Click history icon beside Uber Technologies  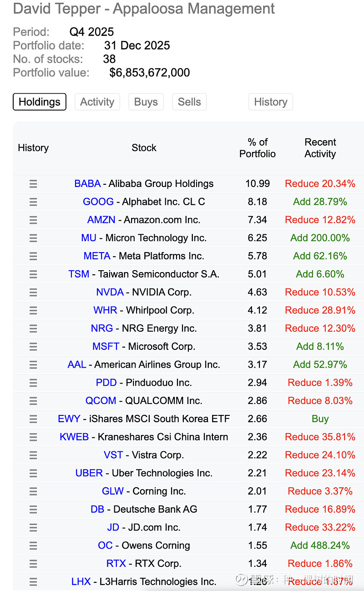pyautogui.click(x=33, y=473)
